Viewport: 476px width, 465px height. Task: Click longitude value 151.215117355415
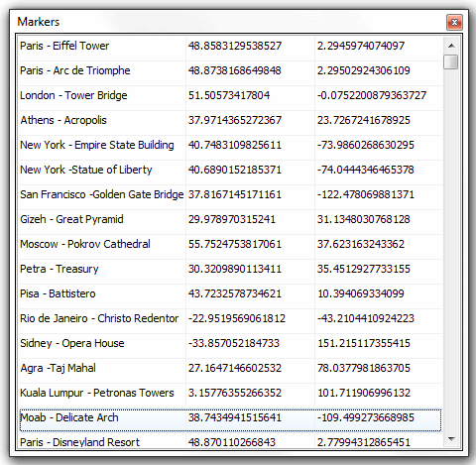pyautogui.click(x=364, y=343)
